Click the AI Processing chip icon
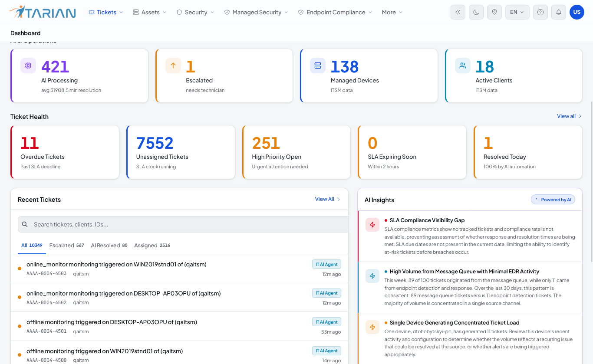Image resolution: width=593 pixels, height=364 pixels. coord(28,66)
